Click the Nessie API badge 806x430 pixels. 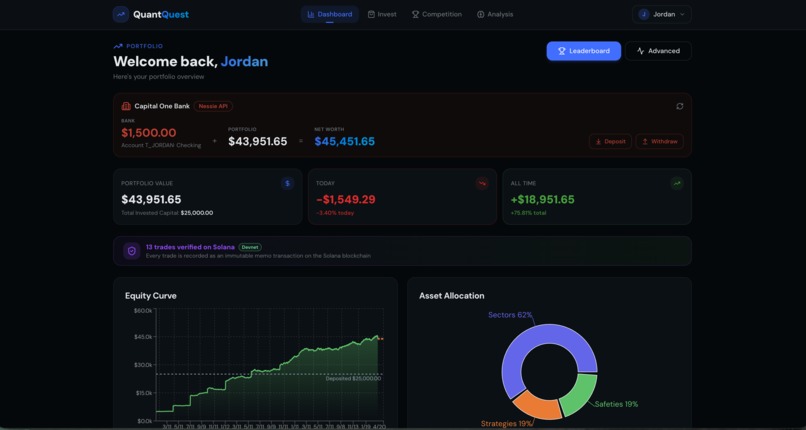pos(213,106)
